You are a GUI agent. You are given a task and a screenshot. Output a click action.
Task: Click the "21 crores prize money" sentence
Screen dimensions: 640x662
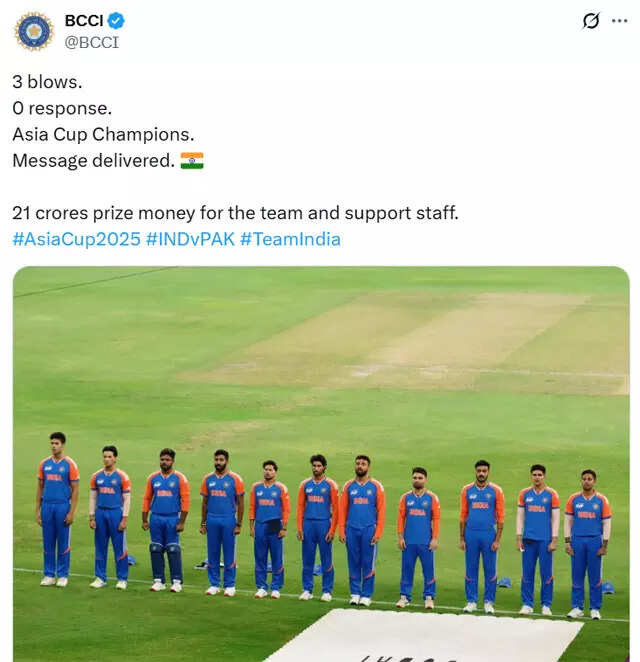(x=235, y=213)
